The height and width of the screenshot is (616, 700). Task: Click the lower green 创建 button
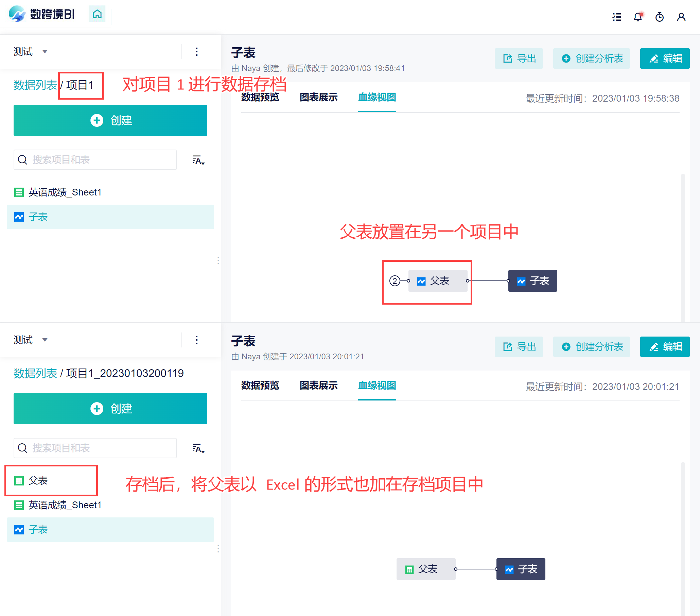point(110,408)
